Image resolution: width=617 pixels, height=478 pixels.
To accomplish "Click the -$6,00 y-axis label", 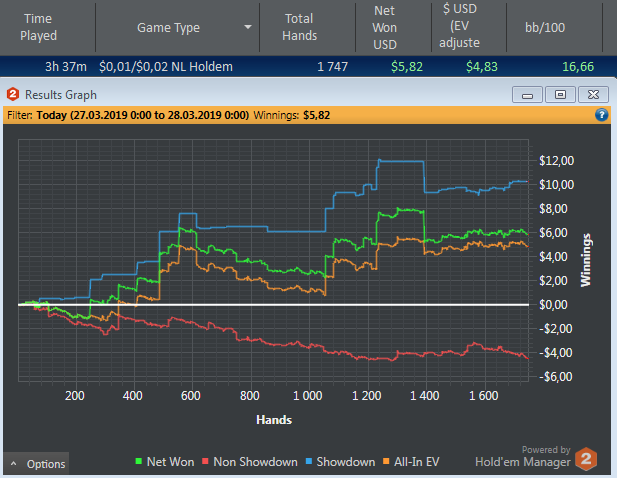I will click(555, 376).
